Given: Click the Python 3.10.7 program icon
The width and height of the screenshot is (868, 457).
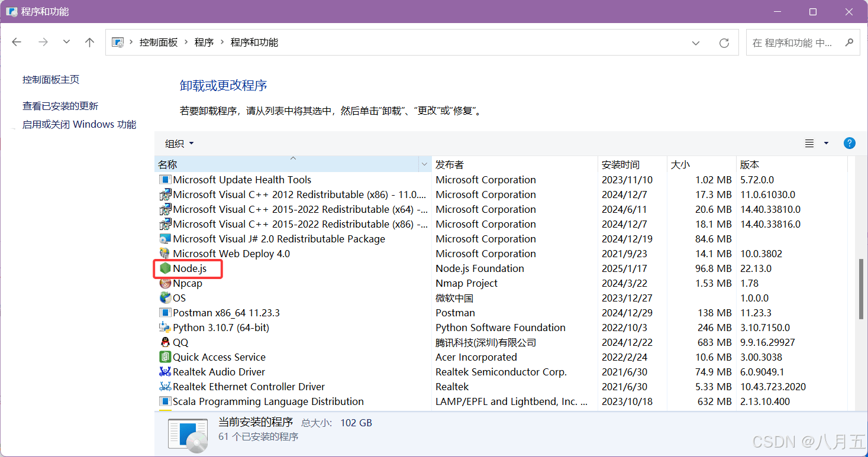Looking at the screenshot, I should pos(165,328).
